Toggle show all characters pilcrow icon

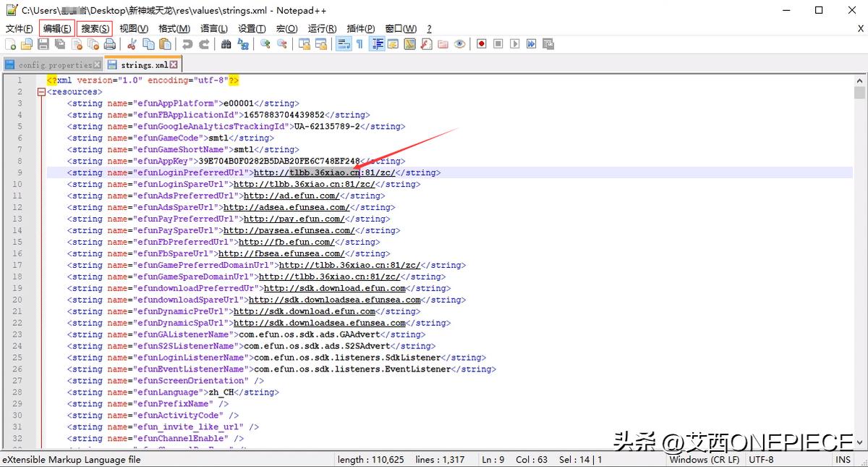click(359, 44)
